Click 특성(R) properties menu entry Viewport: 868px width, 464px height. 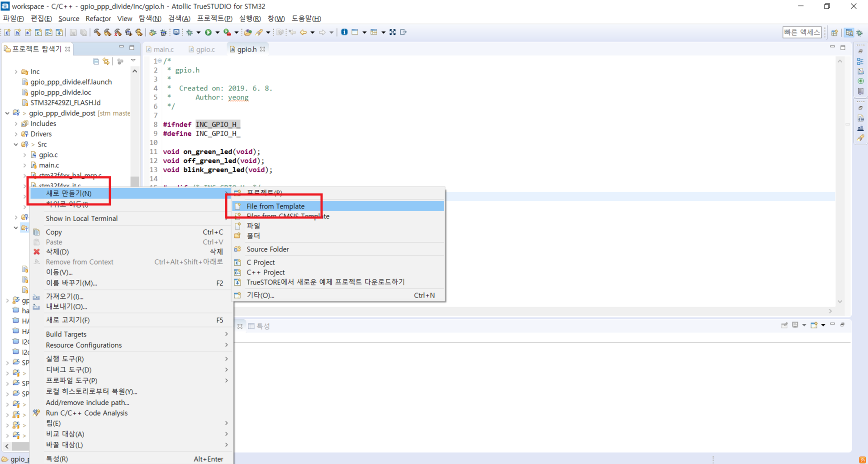(x=131, y=459)
